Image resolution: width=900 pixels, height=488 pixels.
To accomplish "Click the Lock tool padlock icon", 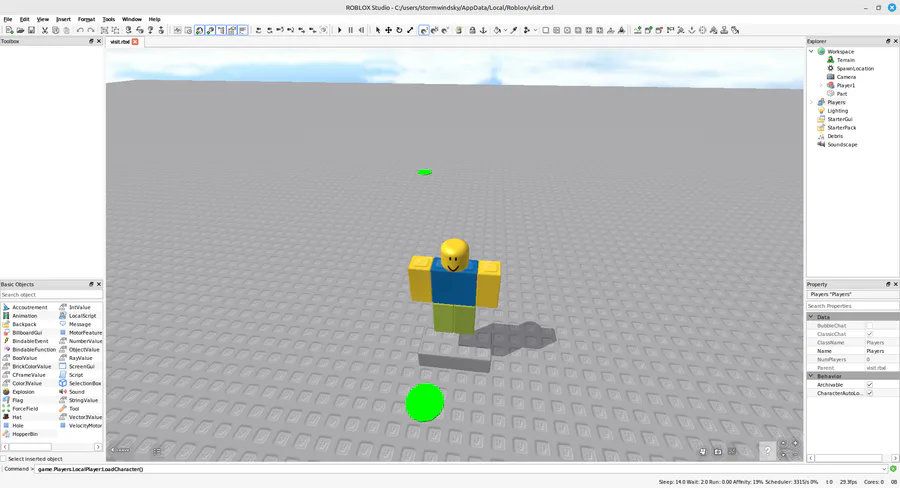I will (x=472, y=30).
